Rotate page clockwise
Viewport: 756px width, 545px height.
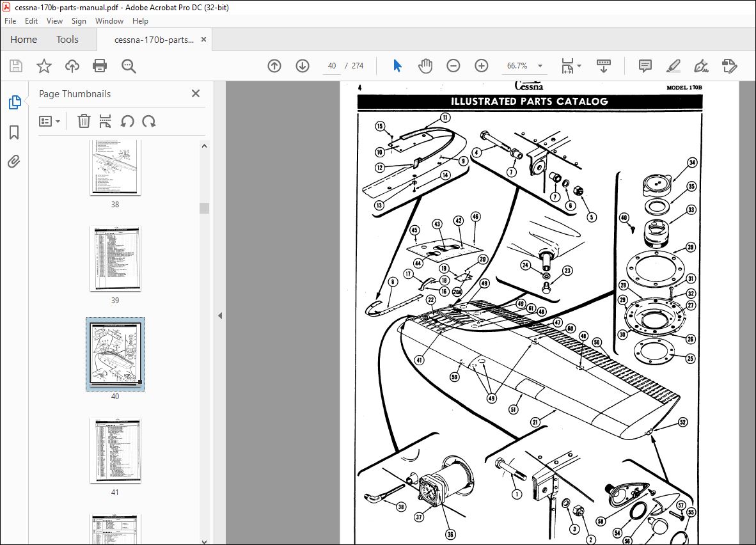click(149, 121)
